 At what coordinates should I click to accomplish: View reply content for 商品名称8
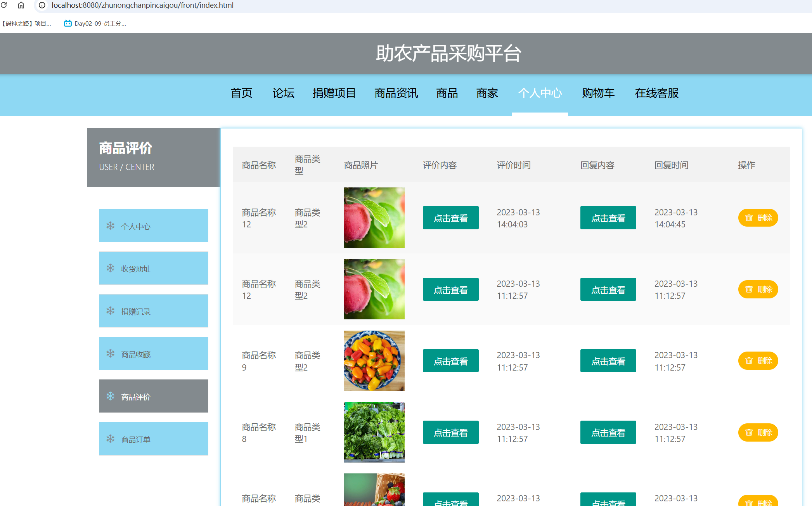tap(608, 432)
